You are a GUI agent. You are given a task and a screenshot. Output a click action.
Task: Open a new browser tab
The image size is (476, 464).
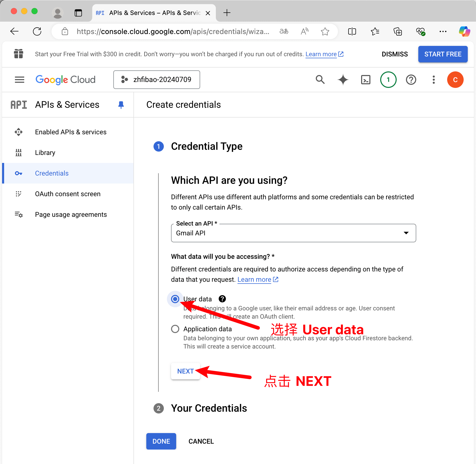click(227, 13)
